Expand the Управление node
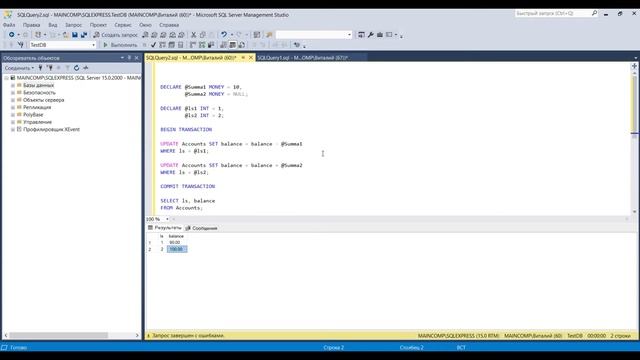This screenshot has width=640, height=360. (x=13, y=122)
